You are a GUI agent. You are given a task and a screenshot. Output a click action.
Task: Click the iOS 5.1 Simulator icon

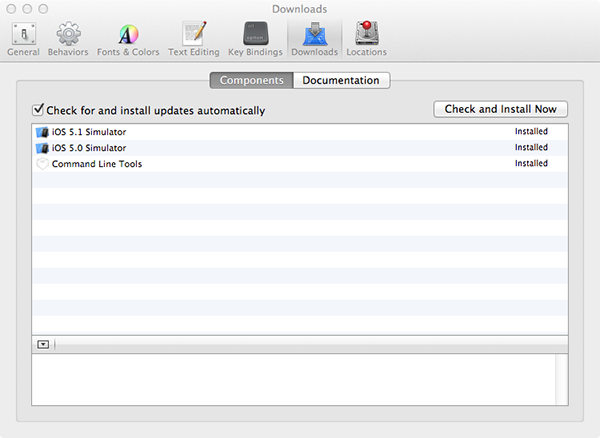42,132
